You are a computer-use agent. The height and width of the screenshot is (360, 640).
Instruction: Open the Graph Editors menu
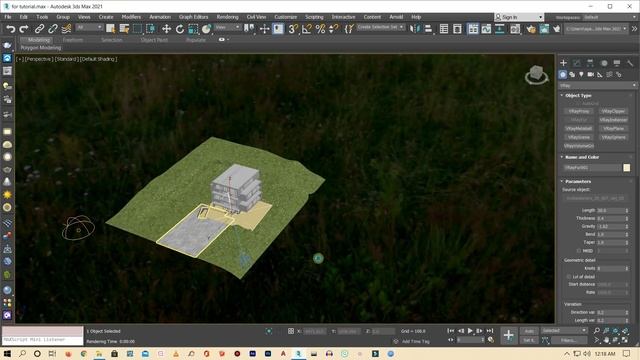193,17
